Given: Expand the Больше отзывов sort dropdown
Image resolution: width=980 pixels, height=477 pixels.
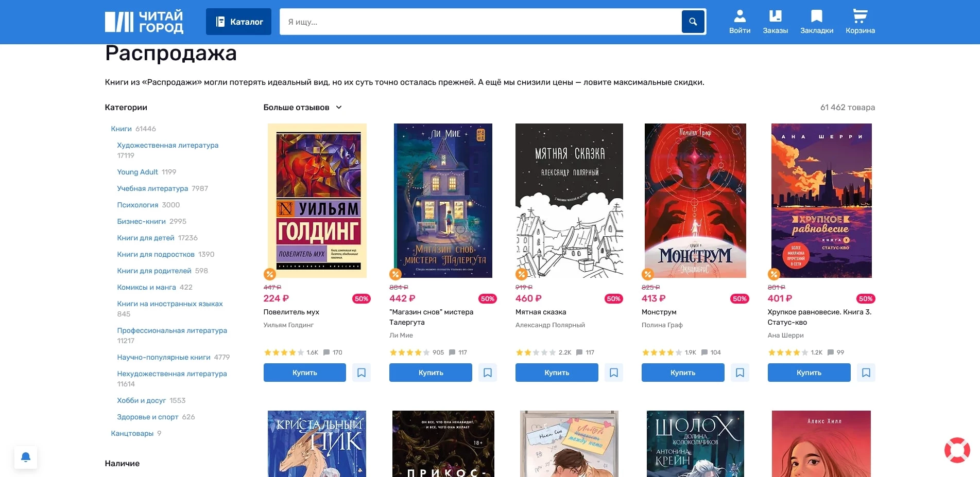Looking at the screenshot, I should (x=302, y=108).
